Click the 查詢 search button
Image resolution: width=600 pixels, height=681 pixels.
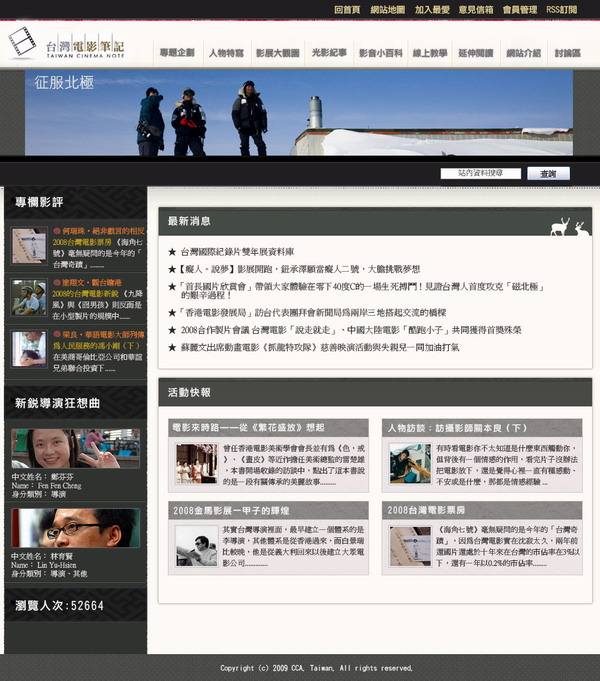click(x=548, y=173)
